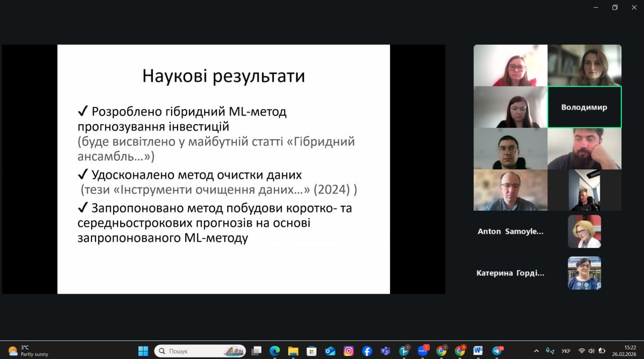The image size is (644, 359).
Task: Open the clock and date panel
Action: point(624,350)
